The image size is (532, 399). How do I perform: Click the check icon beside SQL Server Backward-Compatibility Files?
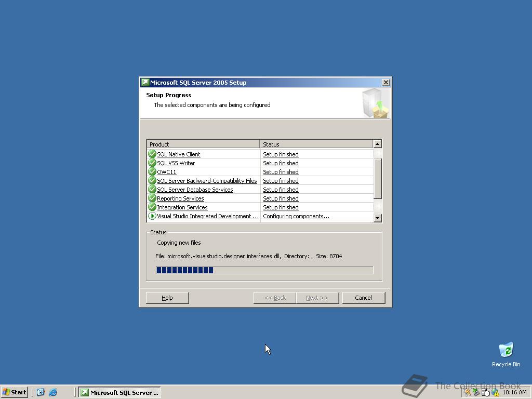point(152,180)
